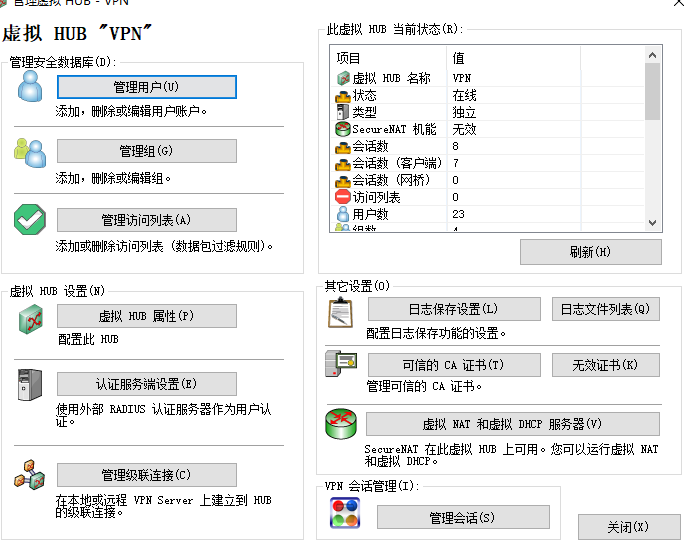Select the 状态 row label
The width and height of the screenshot is (689, 549).
(x=364, y=95)
